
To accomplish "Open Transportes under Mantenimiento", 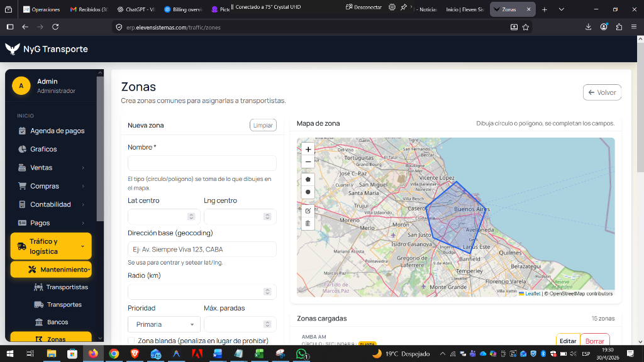I will click(x=58, y=305).
